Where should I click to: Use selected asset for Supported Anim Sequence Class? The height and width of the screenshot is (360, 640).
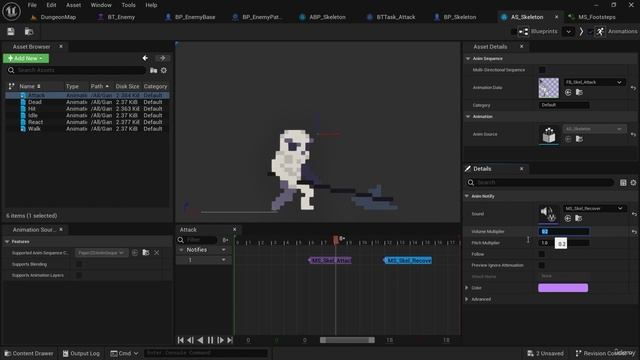135,253
